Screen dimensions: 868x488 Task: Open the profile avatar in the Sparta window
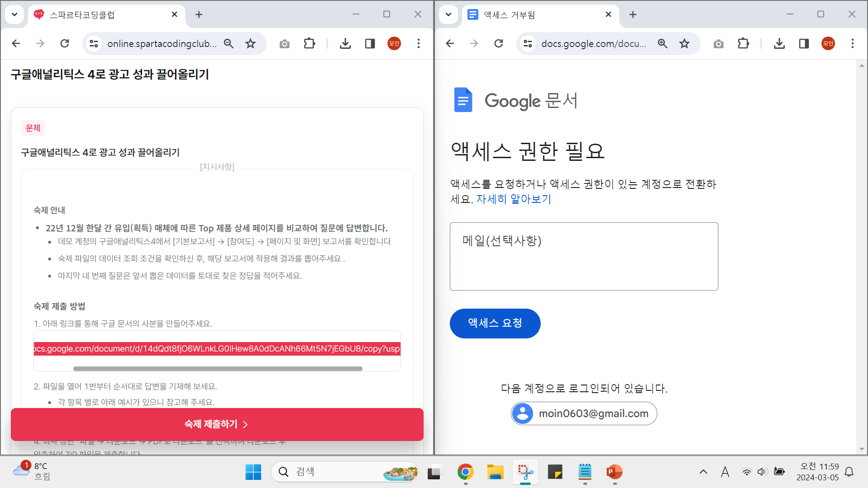point(394,43)
